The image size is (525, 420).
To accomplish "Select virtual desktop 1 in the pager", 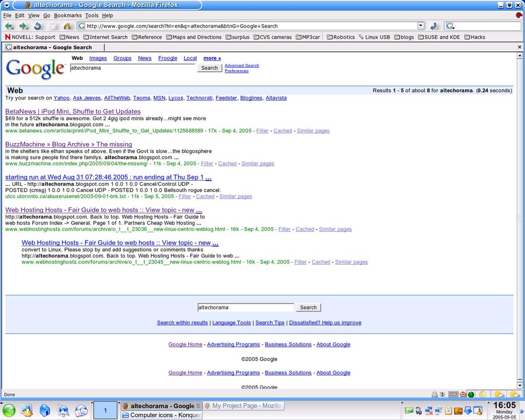I will tap(105, 410).
